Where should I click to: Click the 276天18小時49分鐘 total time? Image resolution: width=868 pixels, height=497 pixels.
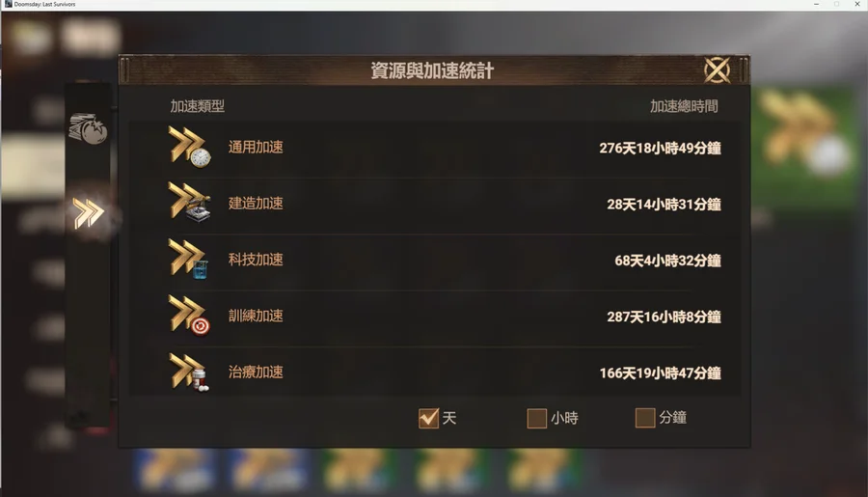point(660,148)
